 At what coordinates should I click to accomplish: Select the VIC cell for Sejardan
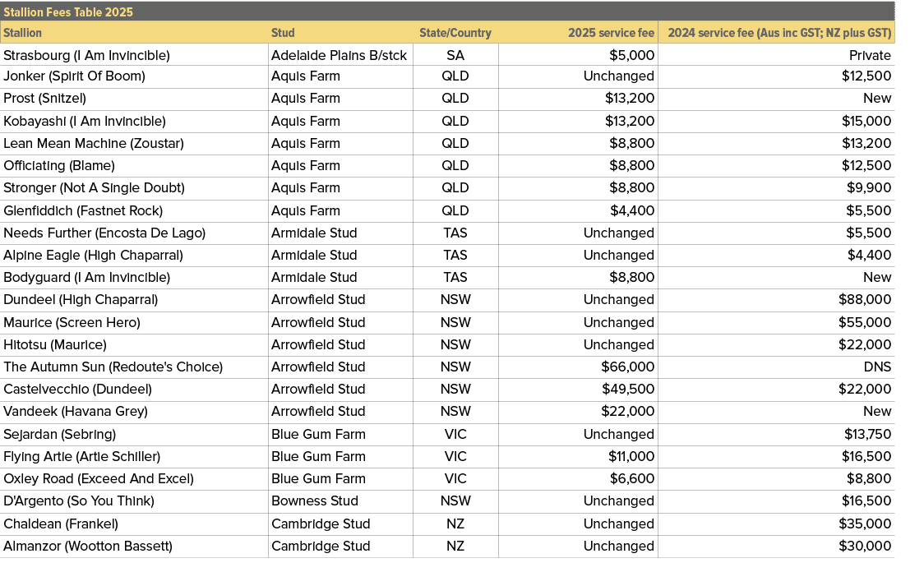click(x=455, y=434)
